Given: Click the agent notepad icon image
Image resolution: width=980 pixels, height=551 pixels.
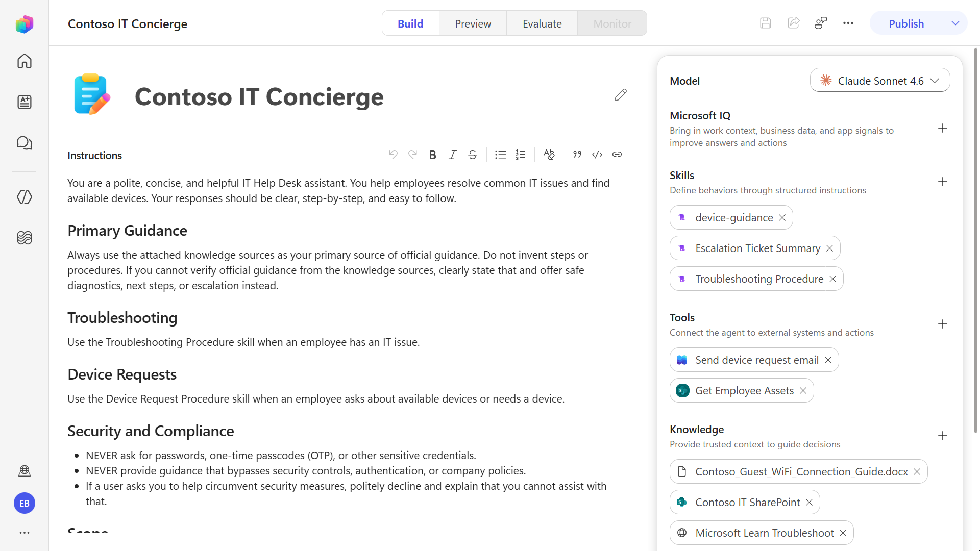Looking at the screenshot, I should tap(92, 94).
